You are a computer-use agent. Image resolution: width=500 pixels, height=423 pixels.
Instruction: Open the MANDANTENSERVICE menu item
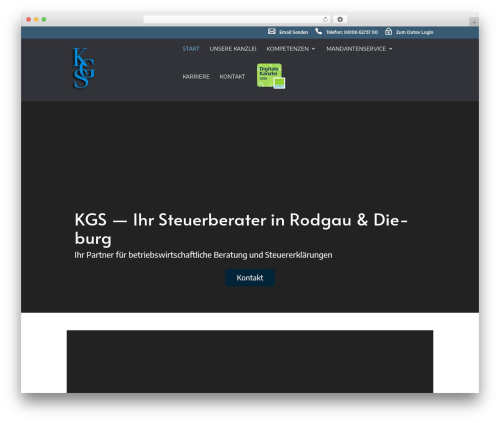coord(356,49)
